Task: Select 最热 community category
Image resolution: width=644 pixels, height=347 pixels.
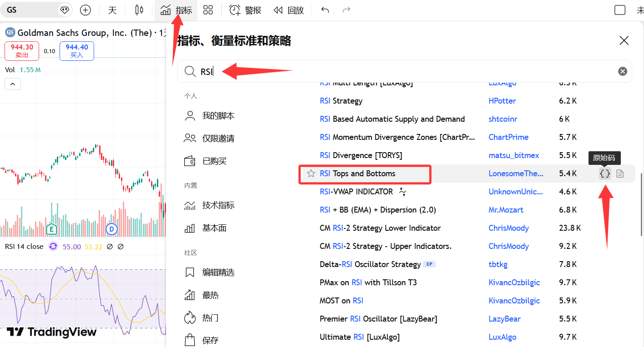Action: [x=201, y=295]
